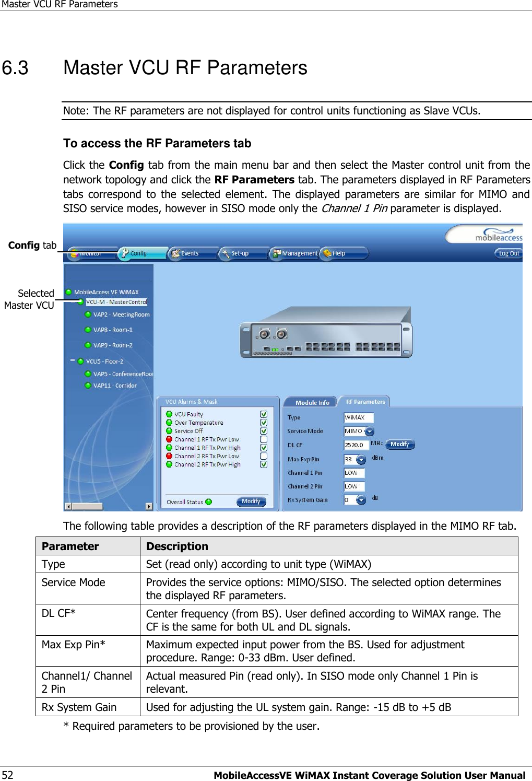Viewport: 532px width, 781px height.
Task: Click red Channel 2 RF Tx Pwr Low indicator
Action: [x=169, y=456]
